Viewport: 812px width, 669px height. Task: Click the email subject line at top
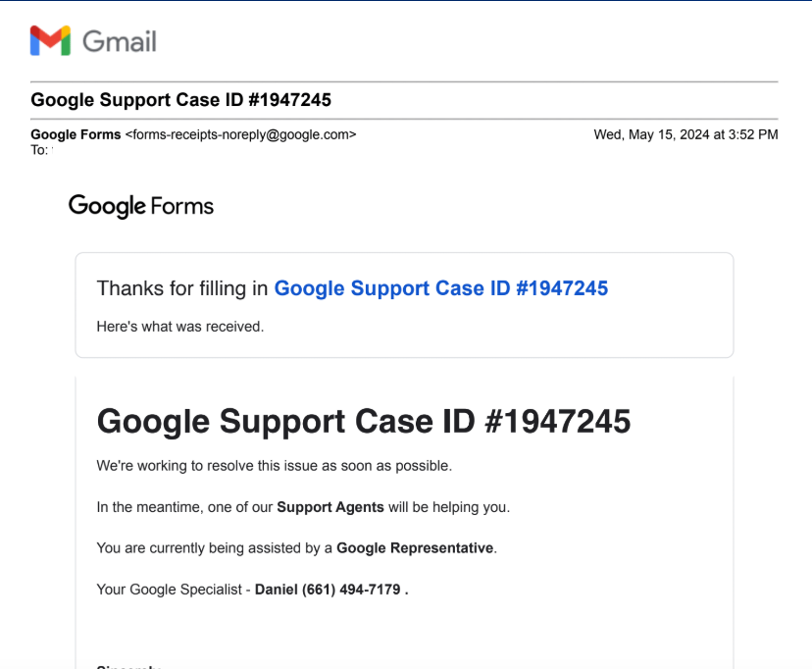click(x=181, y=100)
